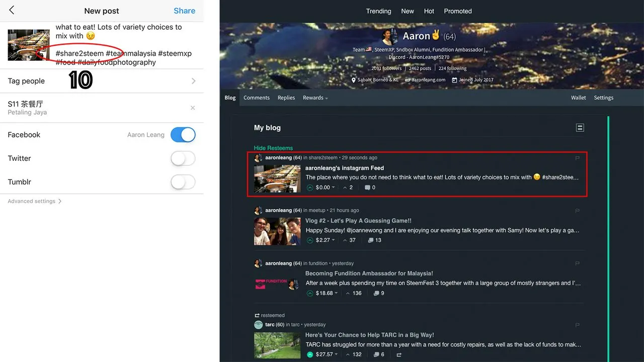Flag the Fundition Ambassador post
The width and height of the screenshot is (644, 362).
click(577, 263)
